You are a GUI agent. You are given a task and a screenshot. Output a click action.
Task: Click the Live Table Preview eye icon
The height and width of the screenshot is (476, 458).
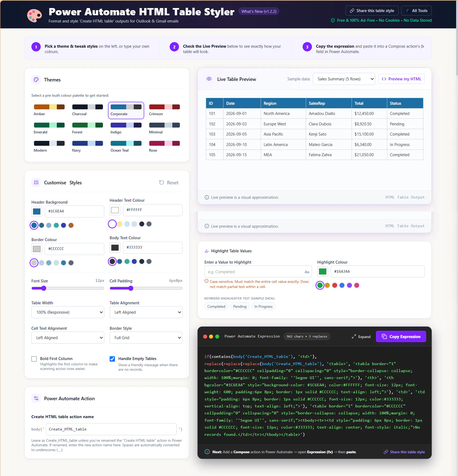(x=209, y=79)
